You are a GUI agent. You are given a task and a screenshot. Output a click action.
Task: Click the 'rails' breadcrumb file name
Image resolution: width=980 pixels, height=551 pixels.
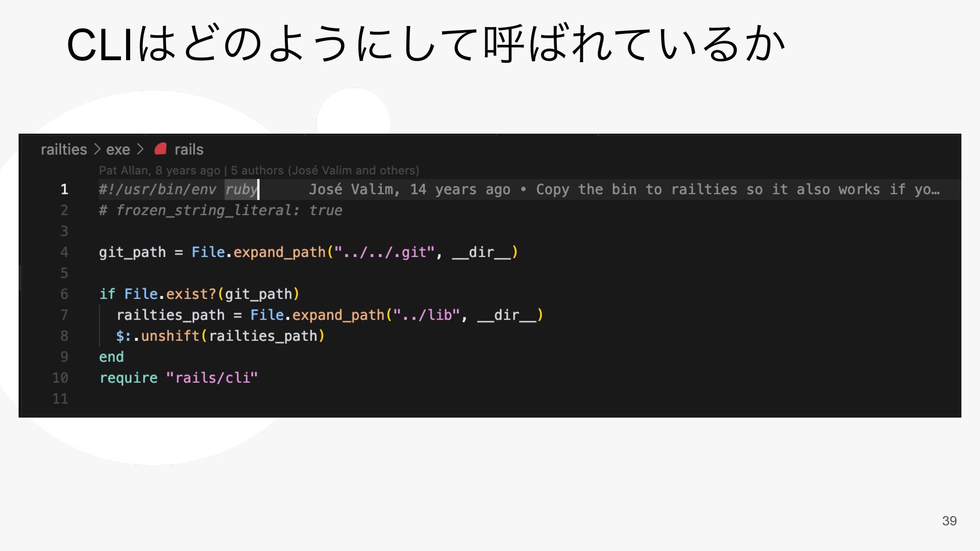(189, 149)
